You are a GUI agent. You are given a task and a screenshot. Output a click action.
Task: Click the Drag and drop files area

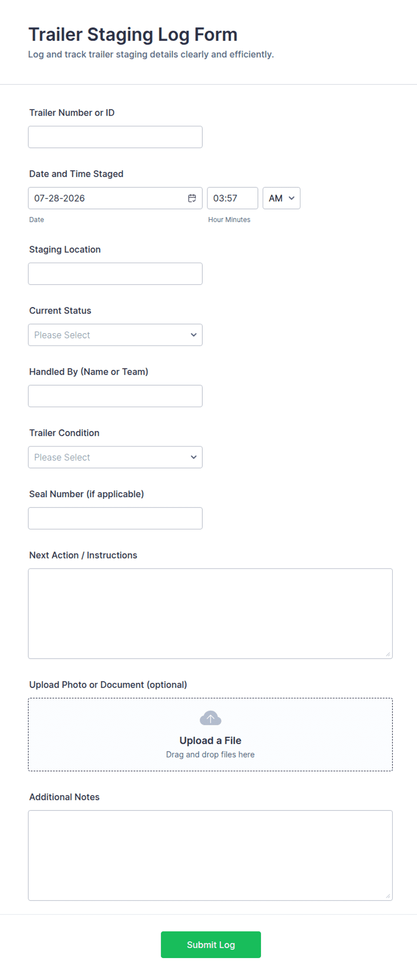point(210,735)
